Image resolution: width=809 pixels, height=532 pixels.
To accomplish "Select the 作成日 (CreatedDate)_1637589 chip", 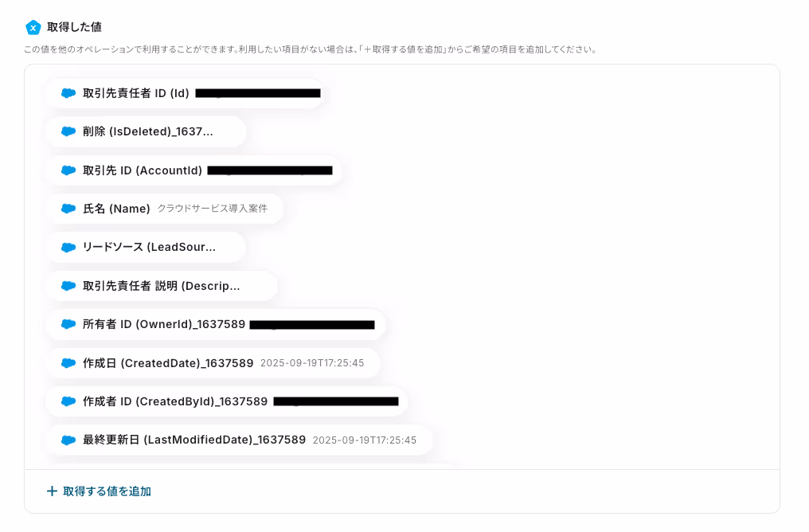I will click(x=213, y=363).
